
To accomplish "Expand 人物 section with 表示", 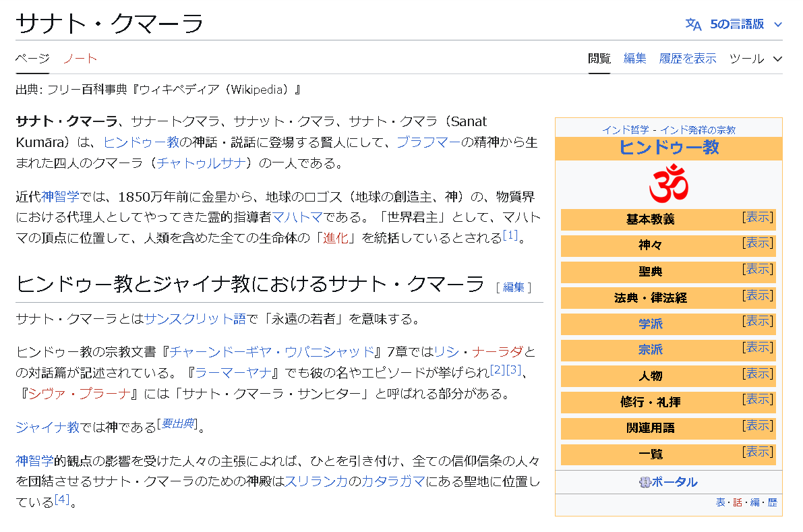I will tap(758, 374).
